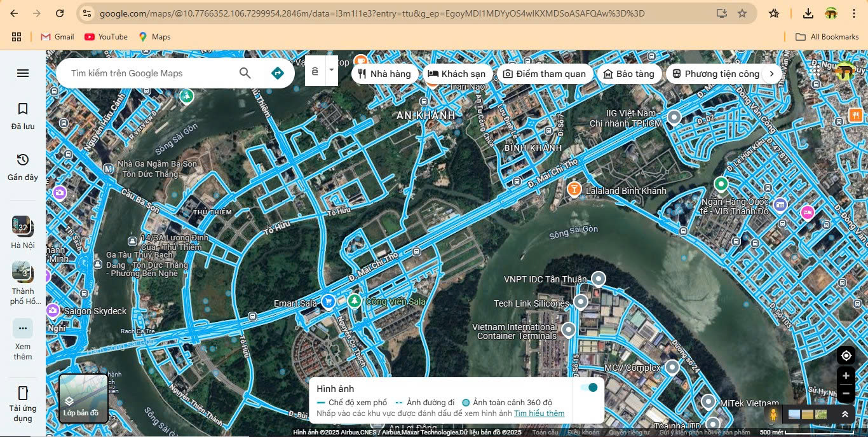
Task: Click the THỦ THIÊM area label
Action: point(212,212)
